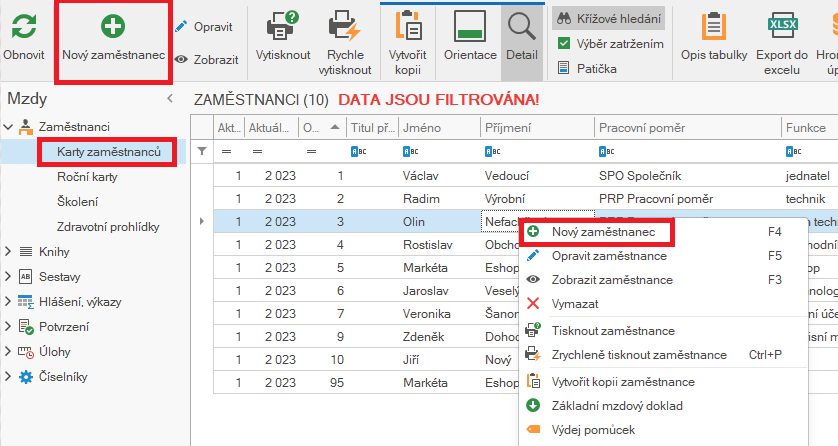This screenshot has height=446, width=838.
Task: Expand the Hlášení, výkazy tree node
Action: (x=8, y=302)
